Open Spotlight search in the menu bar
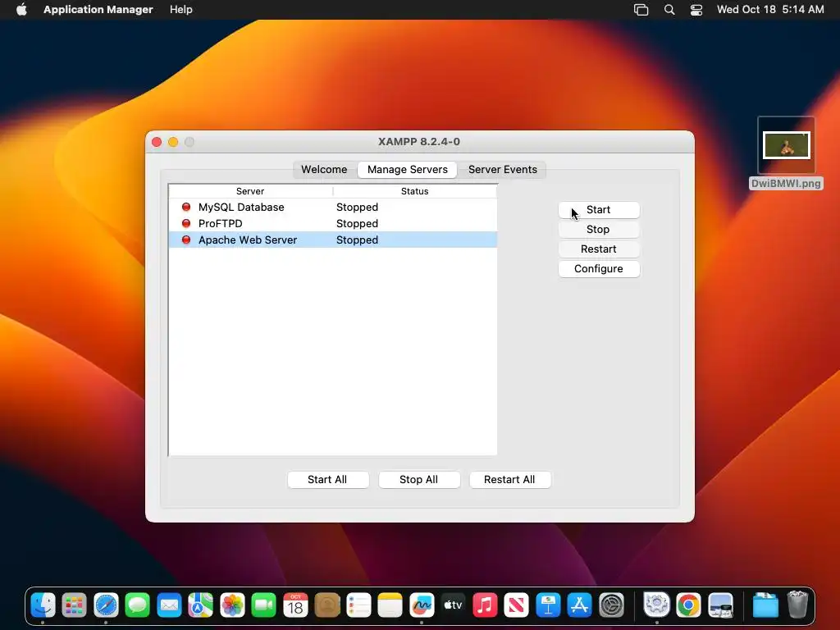The width and height of the screenshot is (840, 630). [x=669, y=10]
